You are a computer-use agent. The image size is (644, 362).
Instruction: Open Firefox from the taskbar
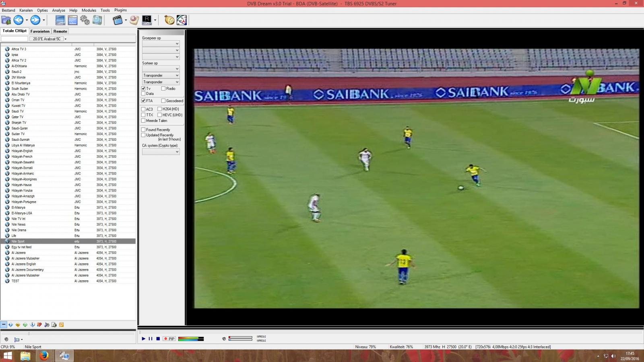tap(44, 356)
